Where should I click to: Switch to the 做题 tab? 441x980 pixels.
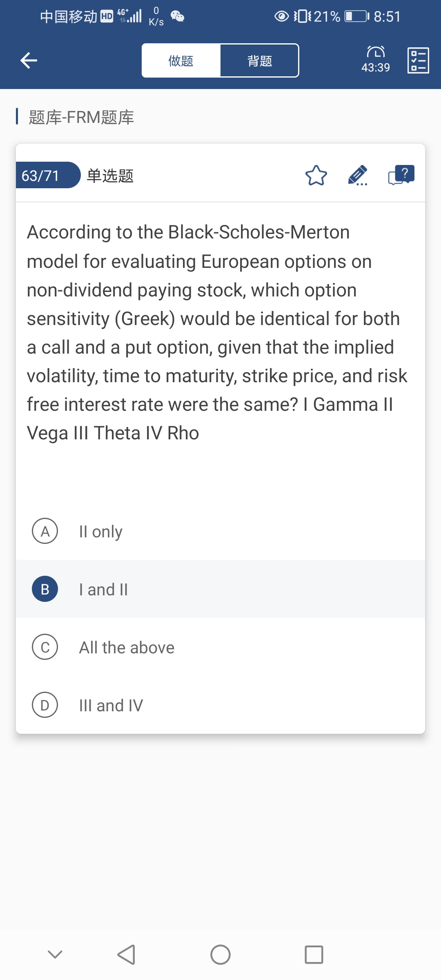tap(181, 61)
